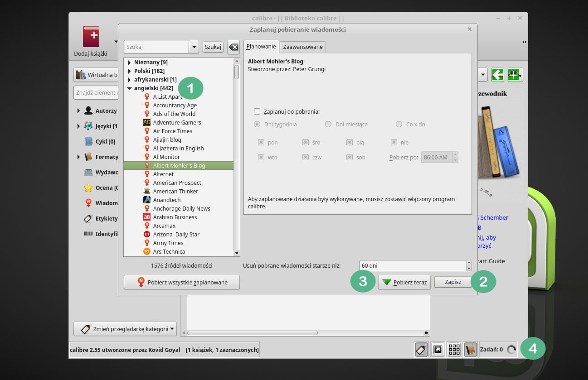The width and height of the screenshot is (588, 380).
Task: Show hidden toolbar items via the » chevron
Action: 525,42
